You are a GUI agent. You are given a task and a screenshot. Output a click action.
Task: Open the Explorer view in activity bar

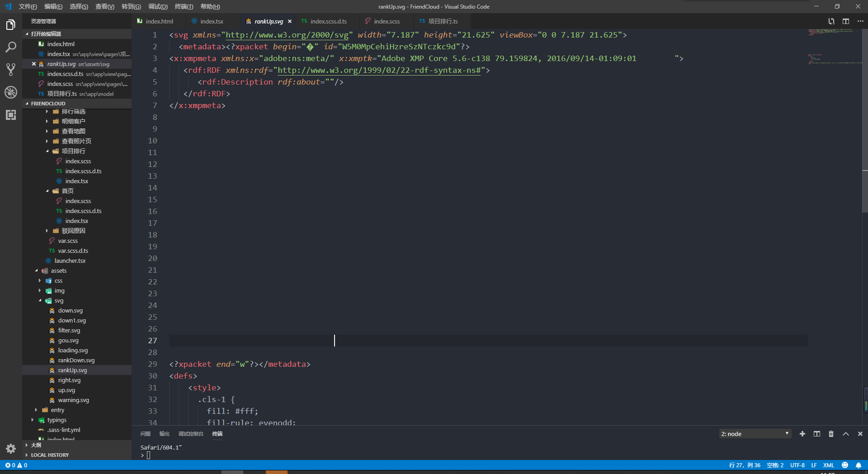(11, 24)
